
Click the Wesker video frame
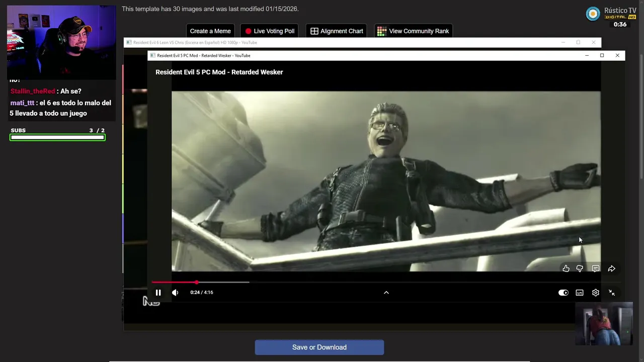tap(386, 181)
